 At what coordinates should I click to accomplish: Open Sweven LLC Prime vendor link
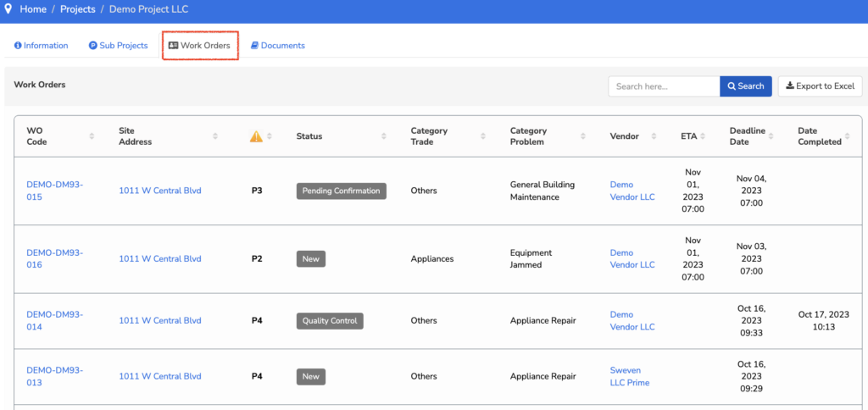point(630,376)
